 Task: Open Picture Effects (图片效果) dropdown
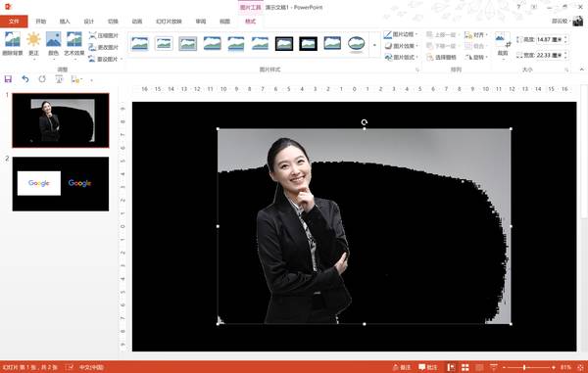401,46
